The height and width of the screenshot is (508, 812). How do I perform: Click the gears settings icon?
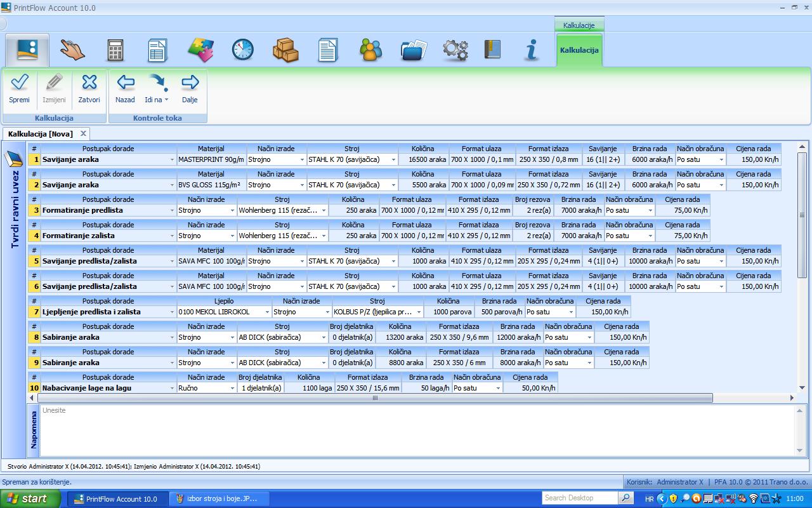click(455, 50)
